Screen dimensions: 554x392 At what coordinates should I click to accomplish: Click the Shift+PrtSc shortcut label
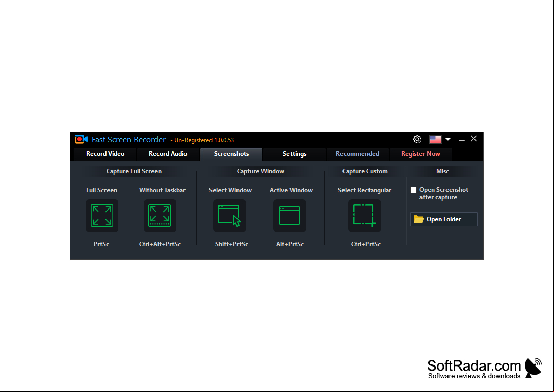231,244
